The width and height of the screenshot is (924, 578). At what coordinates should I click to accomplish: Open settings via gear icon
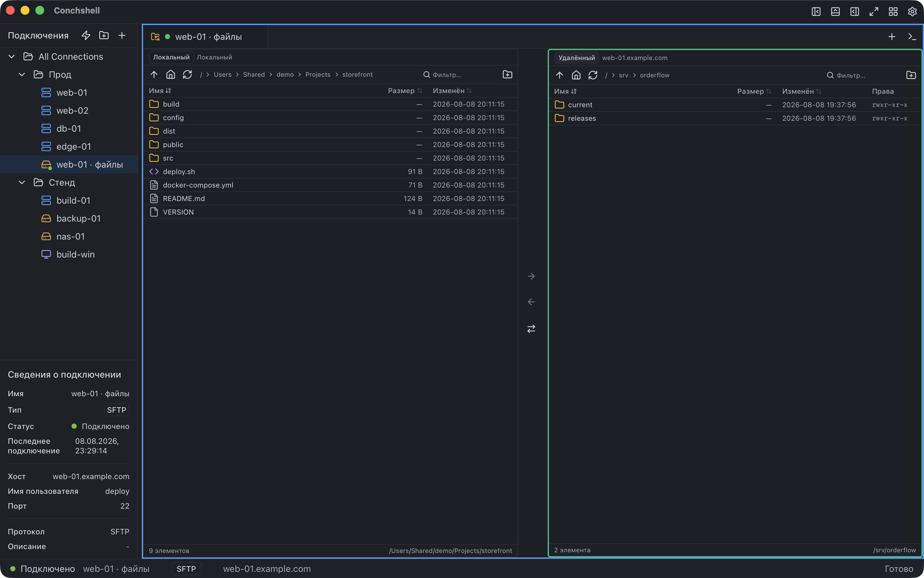(912, 12)
